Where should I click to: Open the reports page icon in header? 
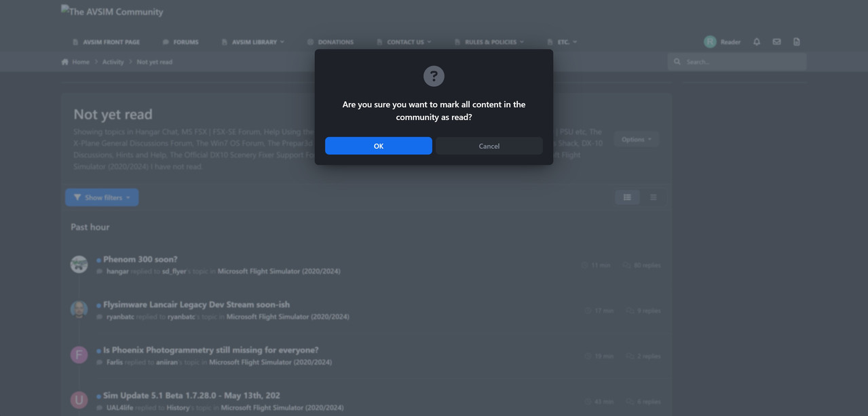pos(796,42)
